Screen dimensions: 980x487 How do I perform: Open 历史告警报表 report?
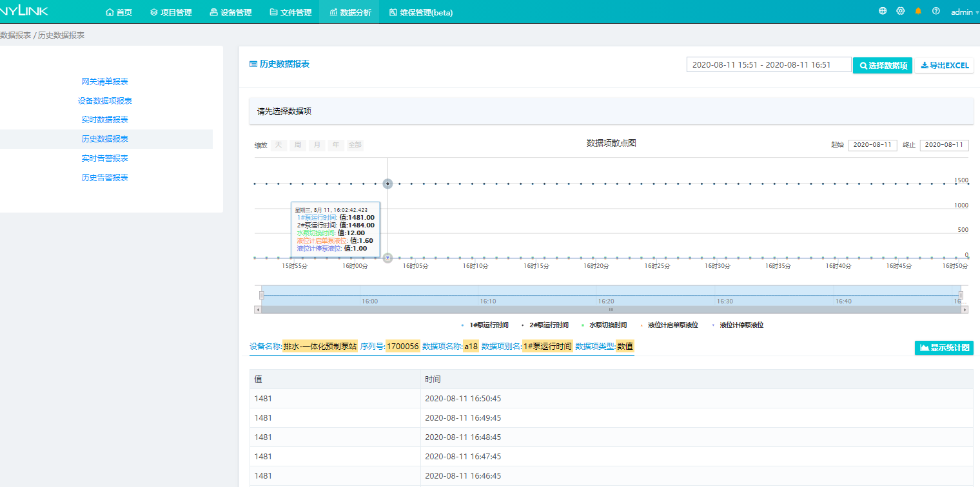tap(104, 178)
